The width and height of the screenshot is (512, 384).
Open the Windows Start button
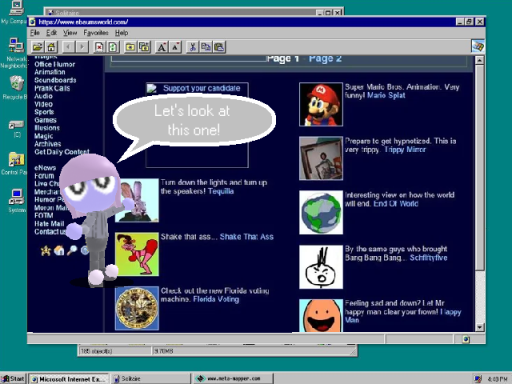pyautogui.click(x=13, y=379)
